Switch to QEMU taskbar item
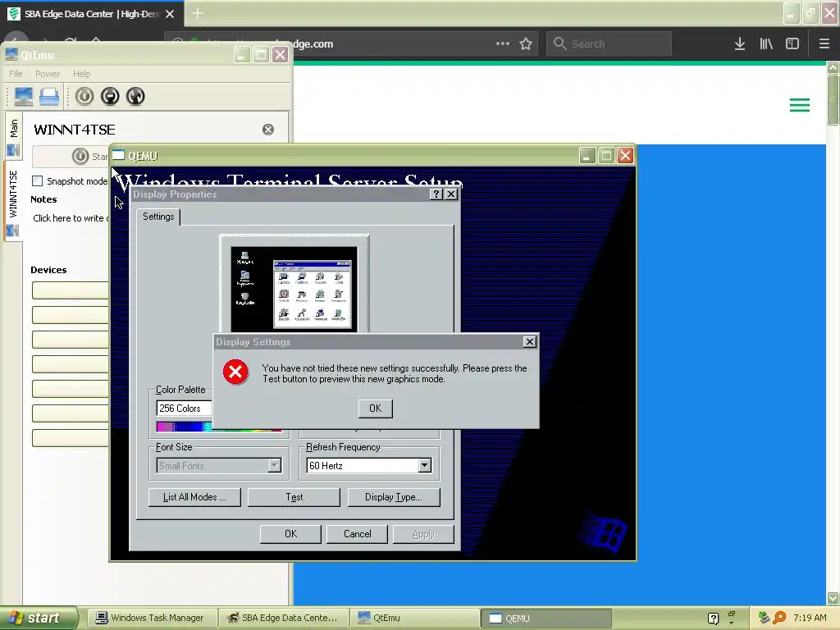 coord(546,618)
